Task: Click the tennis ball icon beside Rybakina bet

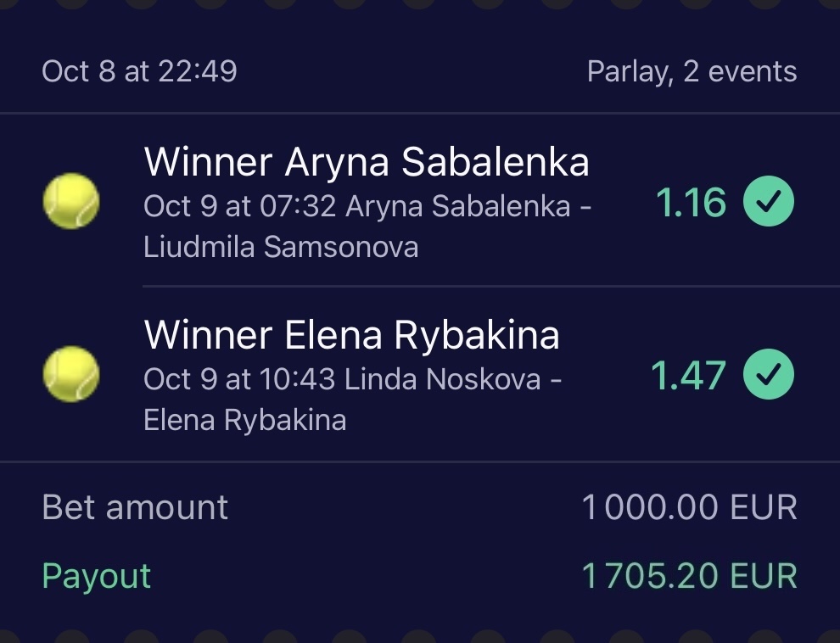Action: tap(71, 374)
